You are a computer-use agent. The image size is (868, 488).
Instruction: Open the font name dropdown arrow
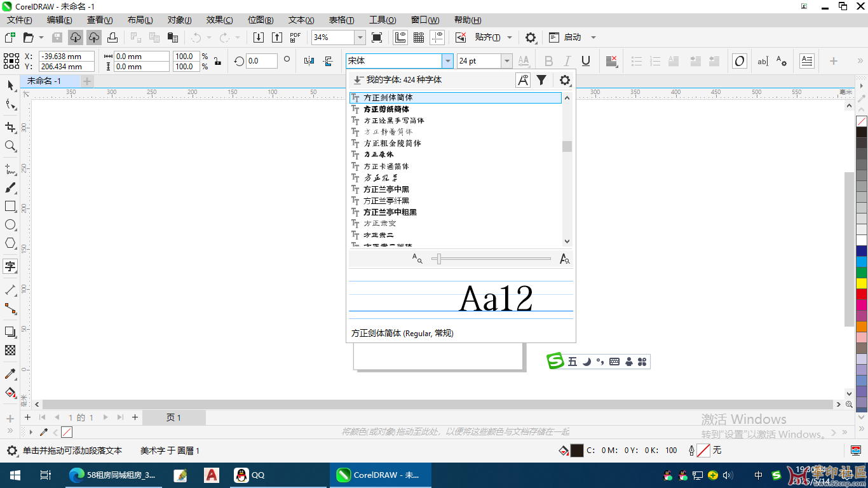[x=448, y=61]
